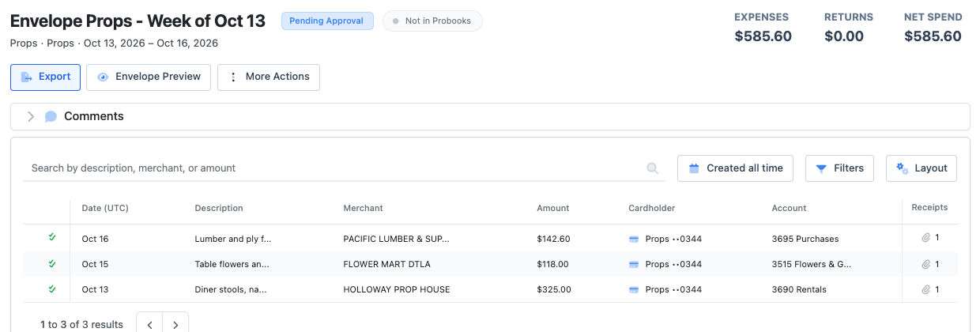Viewport: 980px width, 332px height.
Task: Open the Layout settings
Action: 922,168
